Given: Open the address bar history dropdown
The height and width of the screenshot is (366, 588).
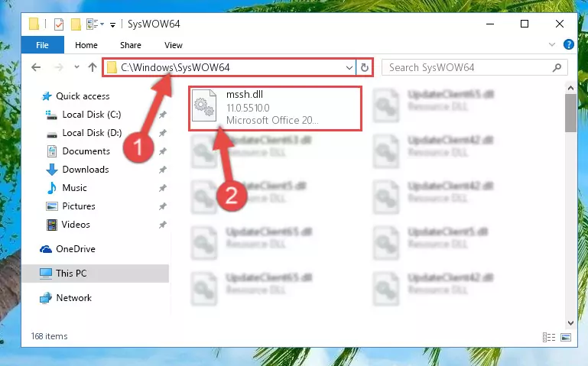Looking at the screenshot, I should coord(349,68).
